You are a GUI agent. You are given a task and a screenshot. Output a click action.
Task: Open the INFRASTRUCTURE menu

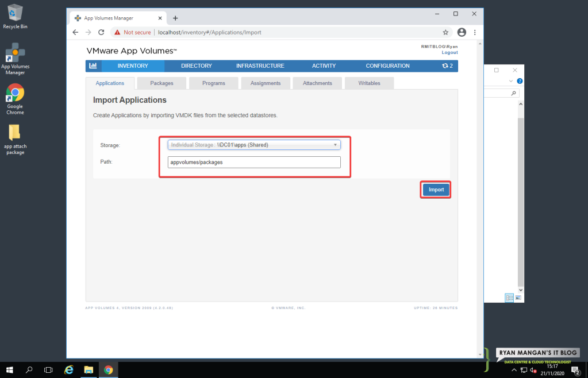click(x=260, y=65)
